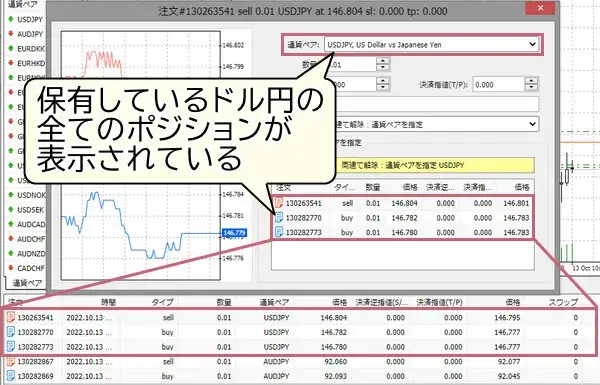Select EURDKK in the Market Watch list
Screen dimensions: 600x385
pos(31,49)
